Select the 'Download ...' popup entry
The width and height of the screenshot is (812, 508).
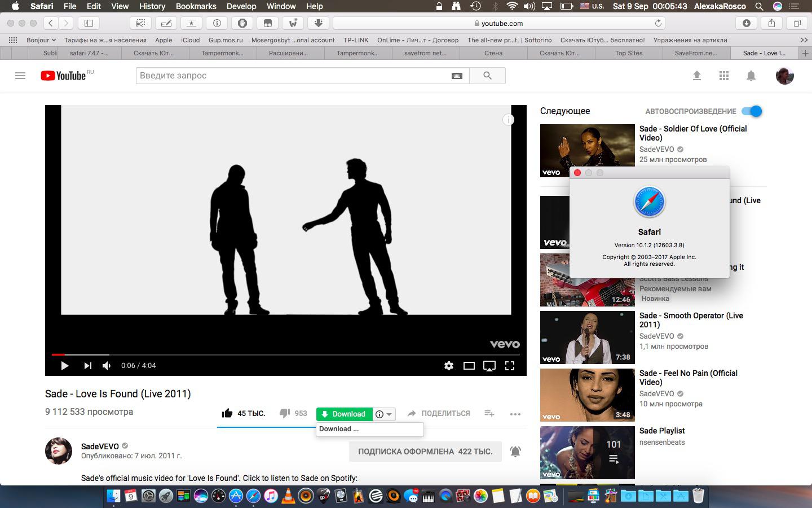pyautogui.click(x=369, y=429)
